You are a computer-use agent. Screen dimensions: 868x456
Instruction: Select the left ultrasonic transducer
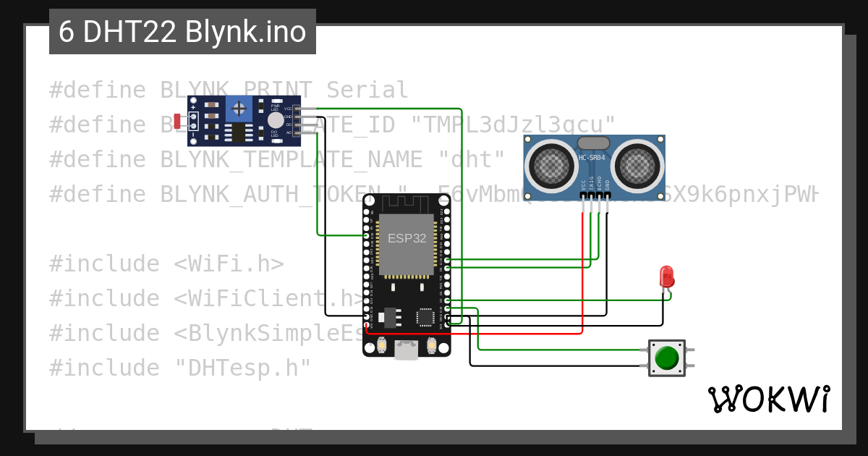click(552, 164)
